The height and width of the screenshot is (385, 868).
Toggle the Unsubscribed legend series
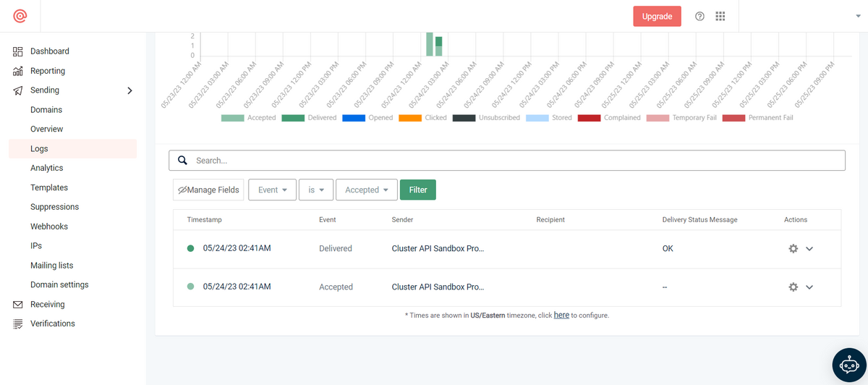486,117
